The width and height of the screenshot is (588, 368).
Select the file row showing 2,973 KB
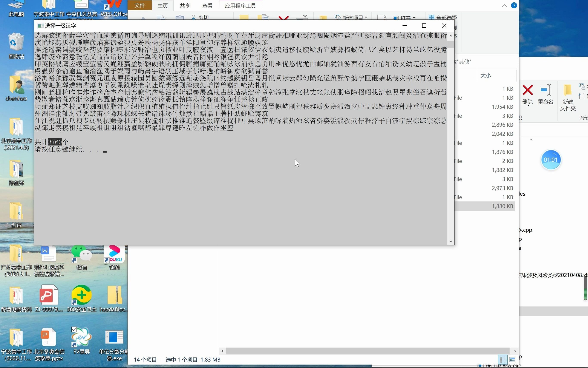point(484,188)
